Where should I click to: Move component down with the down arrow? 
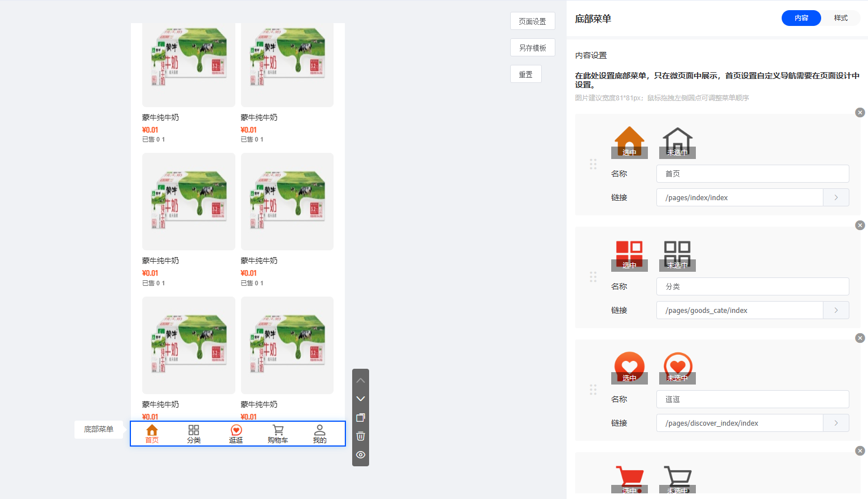(x=361, y=399)
